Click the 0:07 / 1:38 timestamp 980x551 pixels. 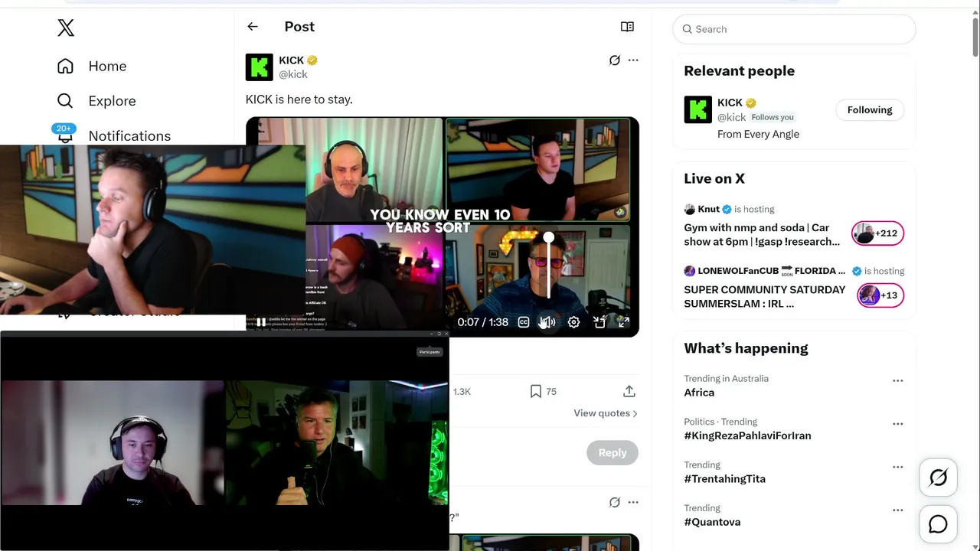click(482, 322)
